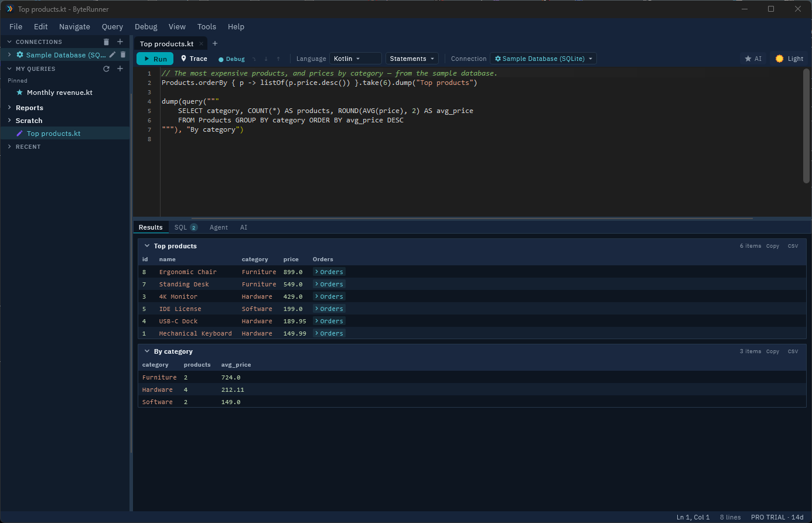The image size is (812, 523).
Task: Open the AI assistant from the star toolbar button
Action: [753, 59]
